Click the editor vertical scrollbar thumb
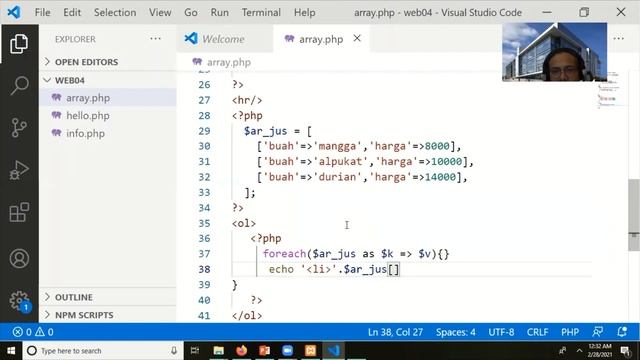This screenshot has width=640, height=360. [633, 215]
